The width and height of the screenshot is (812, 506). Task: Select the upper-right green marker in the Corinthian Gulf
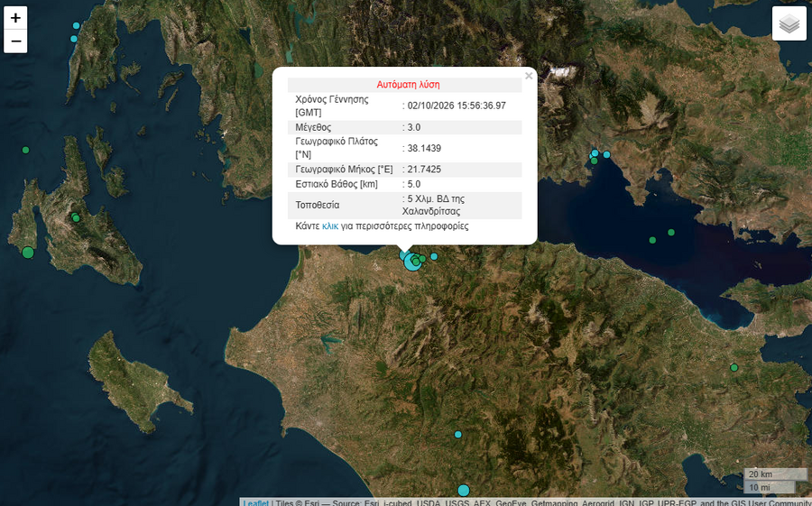671,233
